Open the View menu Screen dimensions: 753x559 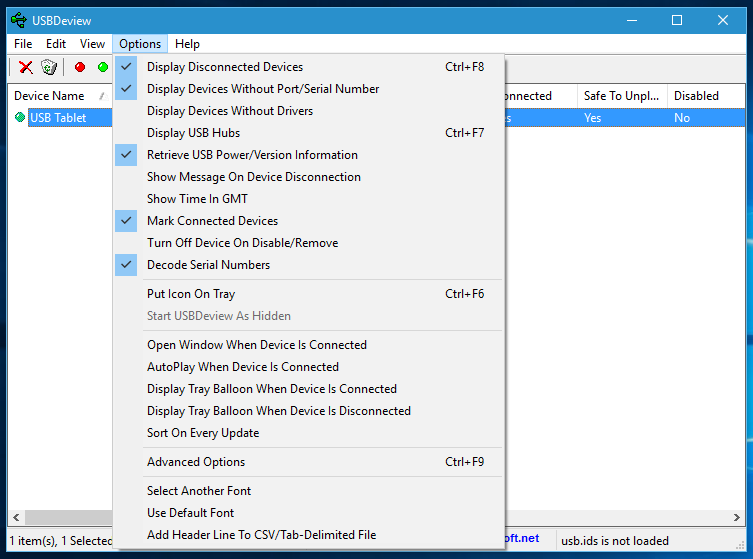tap(92, 44)
